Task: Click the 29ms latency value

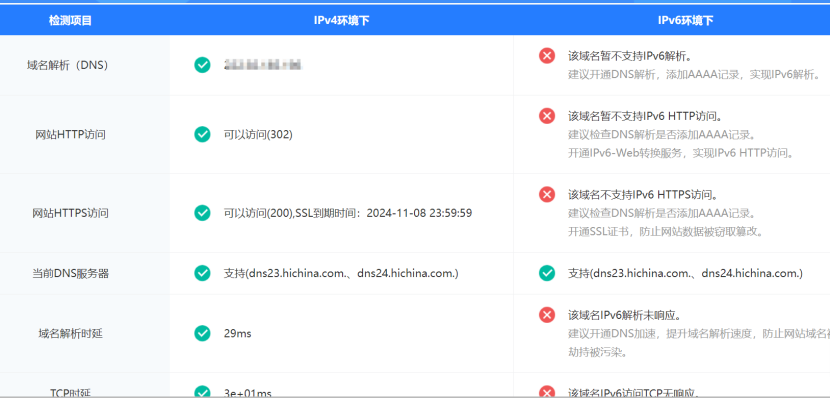Action: 237,333
